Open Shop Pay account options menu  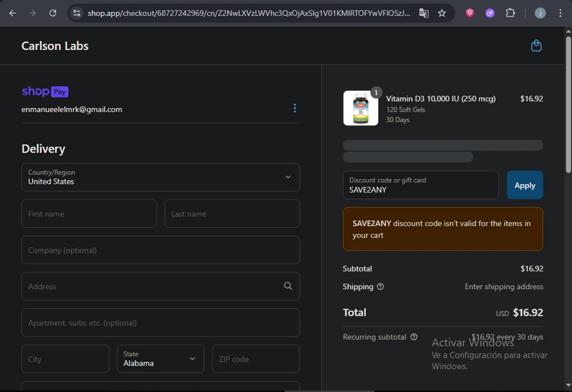click(x=295, y=108)
